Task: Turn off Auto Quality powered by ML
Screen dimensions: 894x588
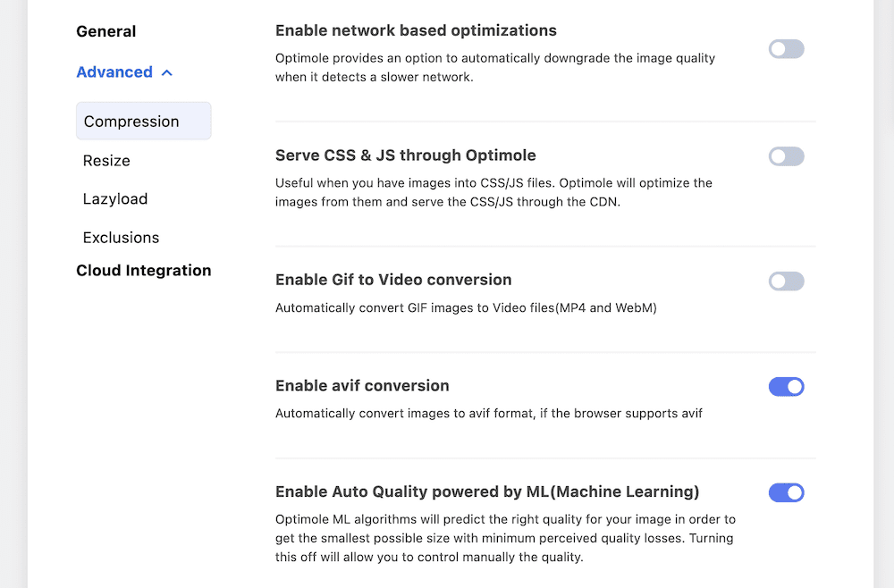Action: (786, 493)
